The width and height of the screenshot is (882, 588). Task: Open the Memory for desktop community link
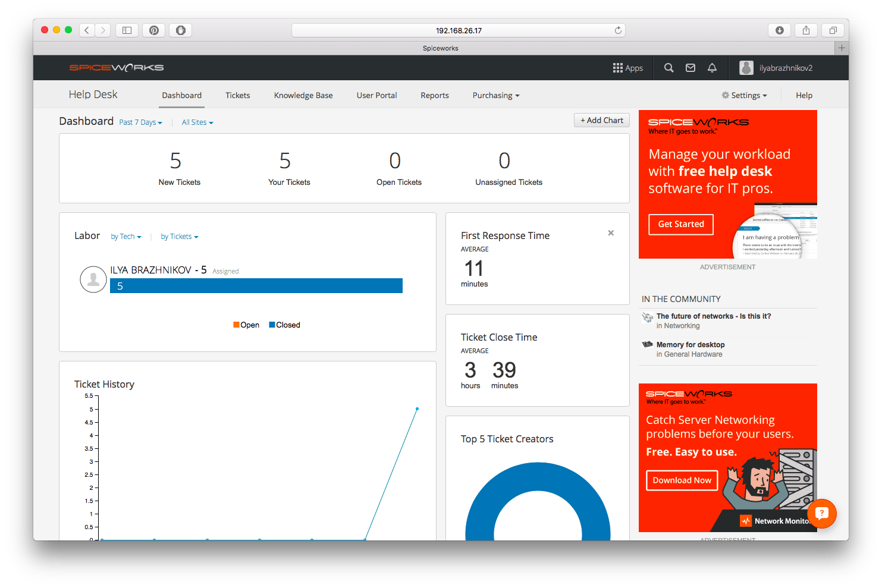[690, 345]
